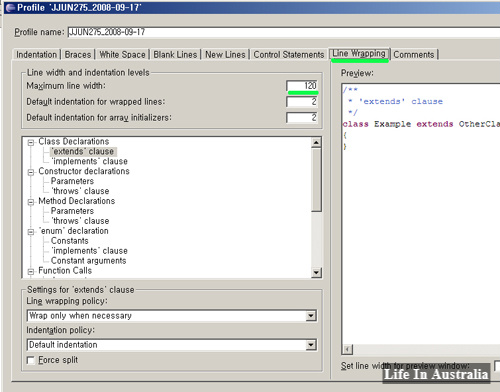Select 'implements' clause under Class Declarations
500x392 pixels.
(x=89, y=161)
